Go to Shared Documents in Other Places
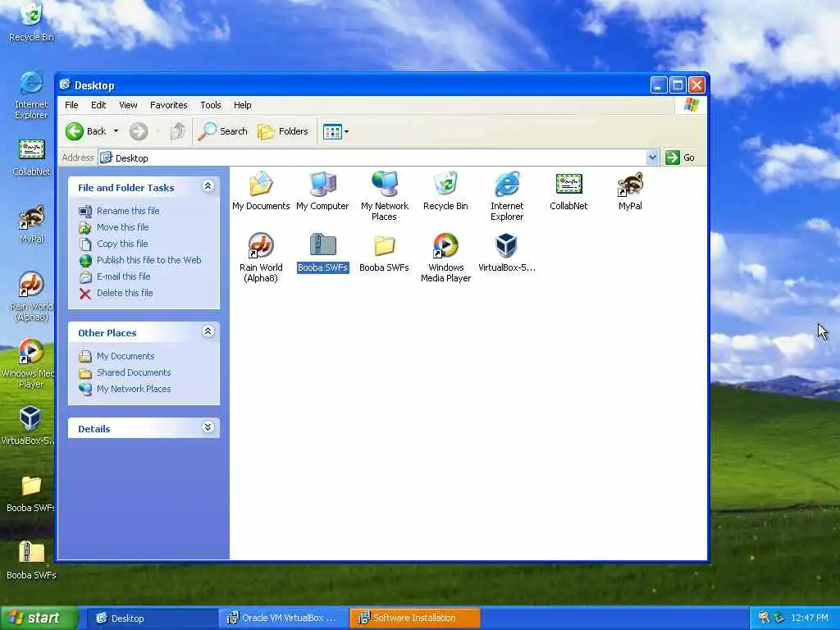This screenshot has height=630, width=840. tap(134, 372)
